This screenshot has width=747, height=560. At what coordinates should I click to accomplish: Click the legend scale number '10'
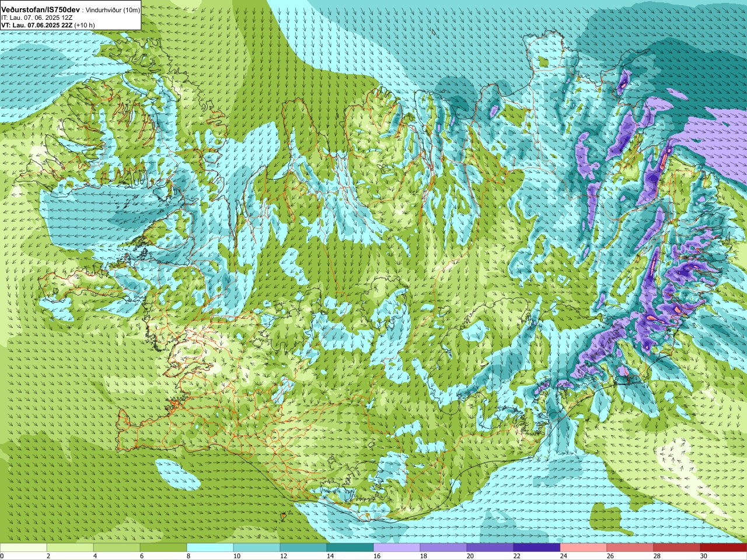pyautogui.click(x=236, y=556)
